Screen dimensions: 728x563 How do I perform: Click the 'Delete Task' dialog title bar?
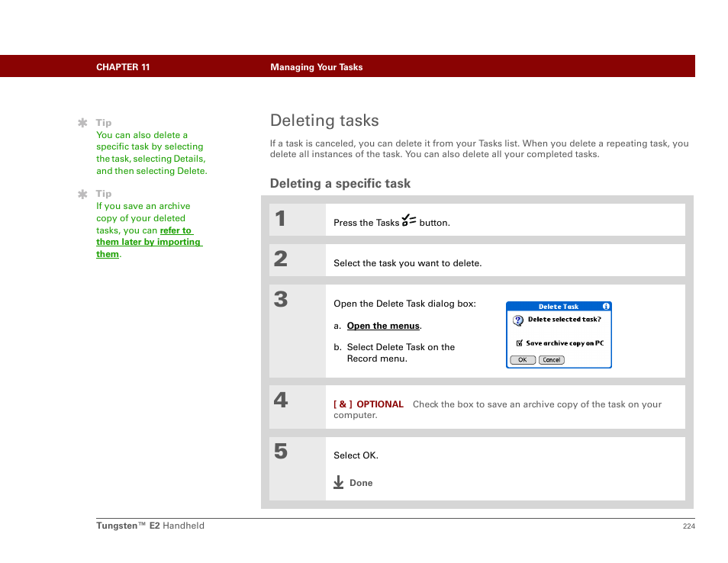pos(559,307)
